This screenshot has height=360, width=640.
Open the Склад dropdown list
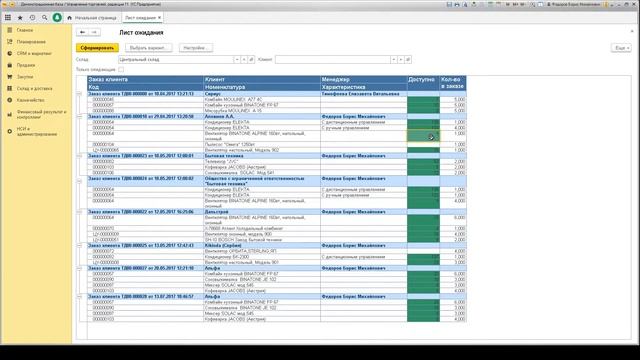tap(237, 60)
